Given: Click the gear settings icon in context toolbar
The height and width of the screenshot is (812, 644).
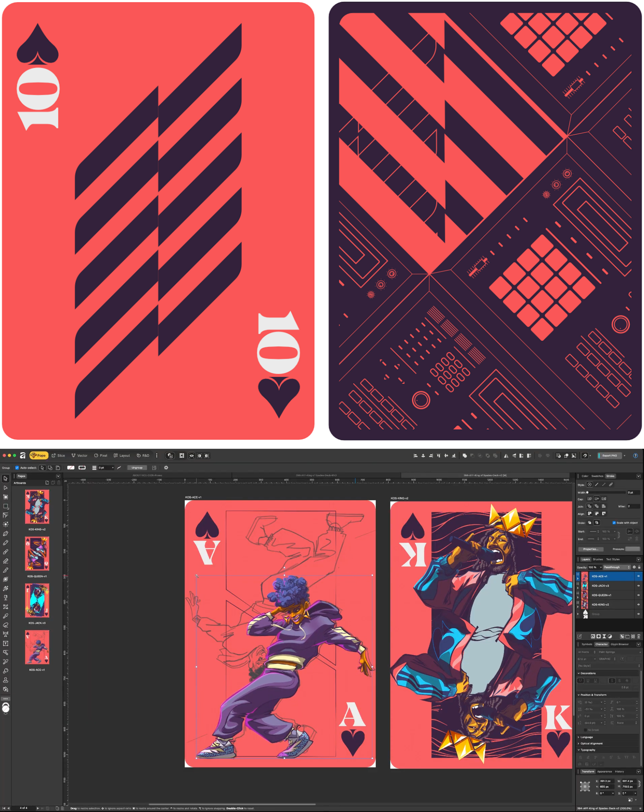Looking at the screenshot, I should (x=166, y=468).
